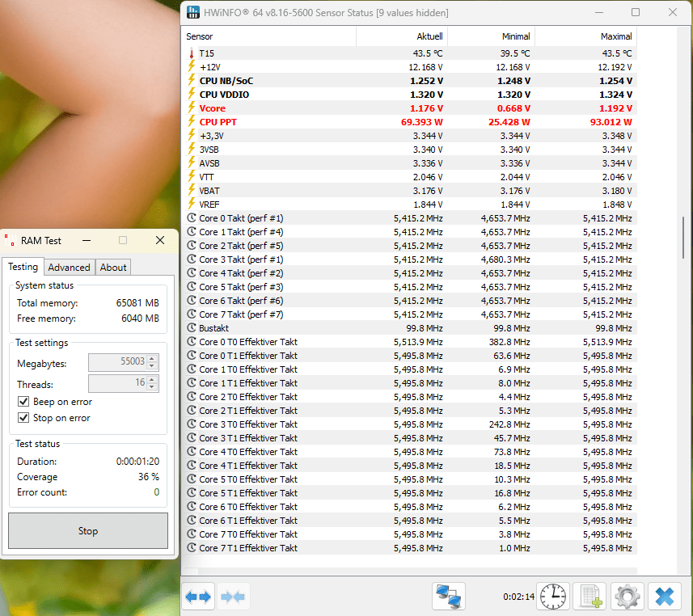Select the CPU PPT sensor row
Image resolution: width=693 pixels, height=616 pixels.
[410, 122]
